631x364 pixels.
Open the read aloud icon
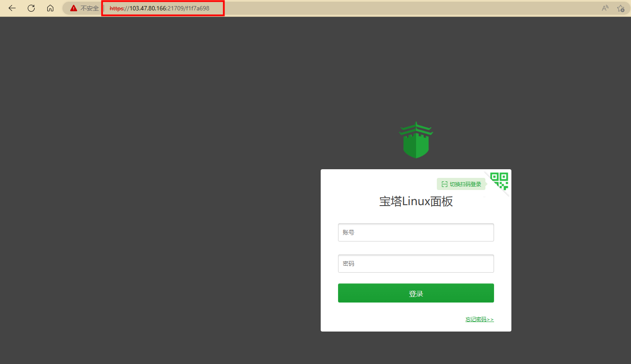(x=605, y=8)
